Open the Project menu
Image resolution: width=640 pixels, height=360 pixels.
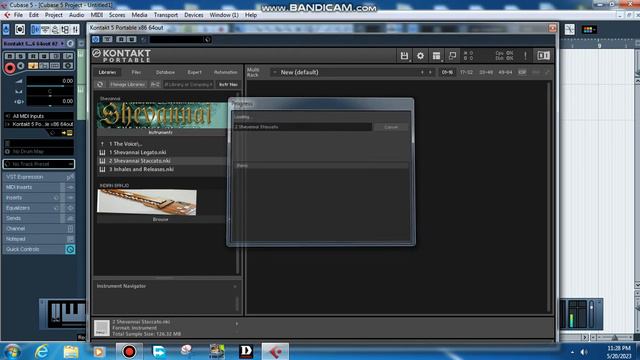pyautogui.click(x=53, y=15)
